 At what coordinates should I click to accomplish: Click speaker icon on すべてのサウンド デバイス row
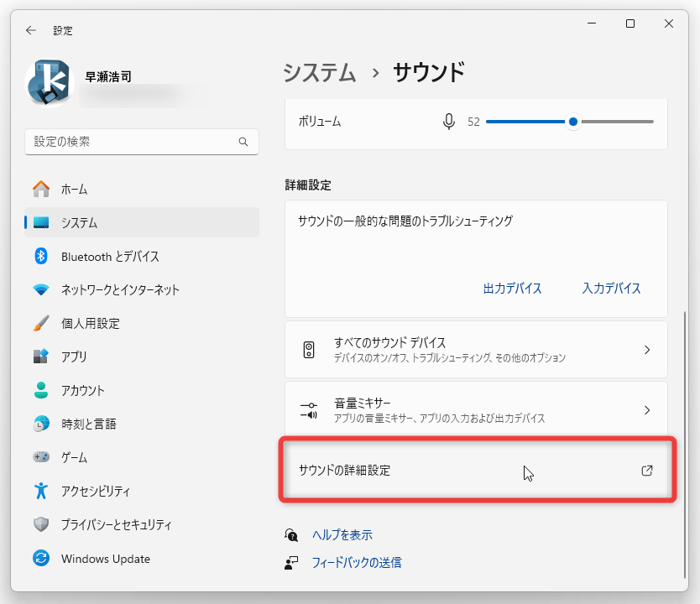[309, 350]
